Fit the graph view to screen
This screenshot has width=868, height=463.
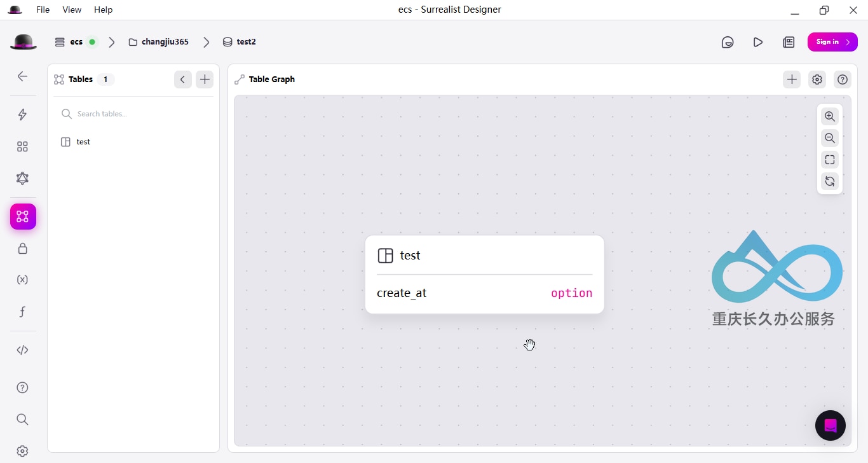click(830, 160)
